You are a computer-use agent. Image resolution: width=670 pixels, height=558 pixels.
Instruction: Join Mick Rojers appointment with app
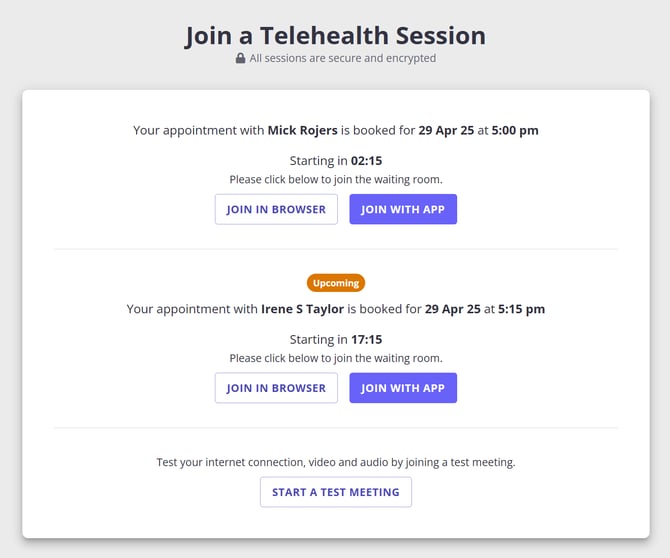coord(403,209)
